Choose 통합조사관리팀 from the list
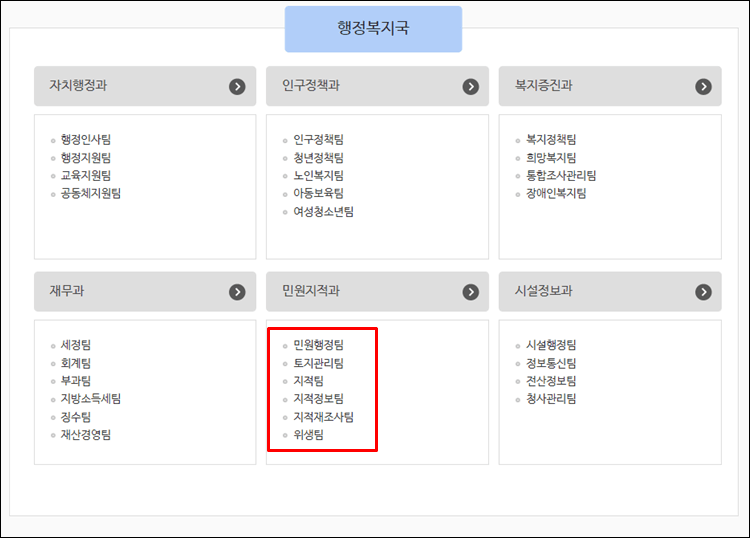This screenshot has height=538, width=750. [x=561, y=176]
